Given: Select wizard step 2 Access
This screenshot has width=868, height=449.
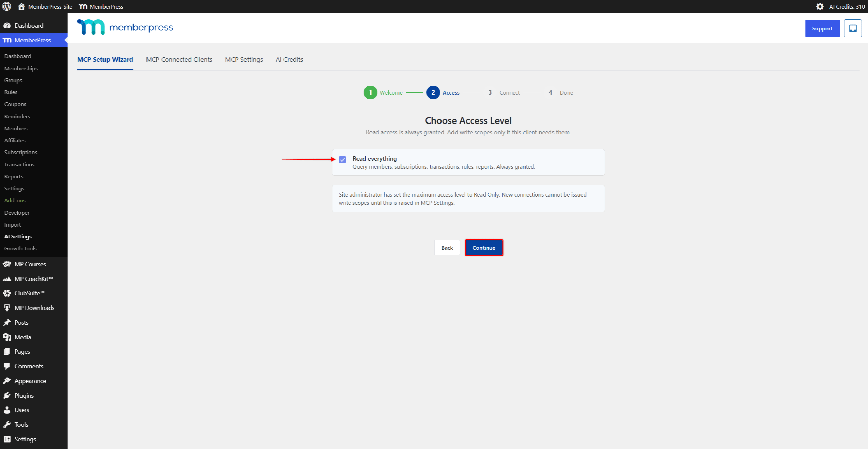Looking at the screenshot, I should coord(443,92).
